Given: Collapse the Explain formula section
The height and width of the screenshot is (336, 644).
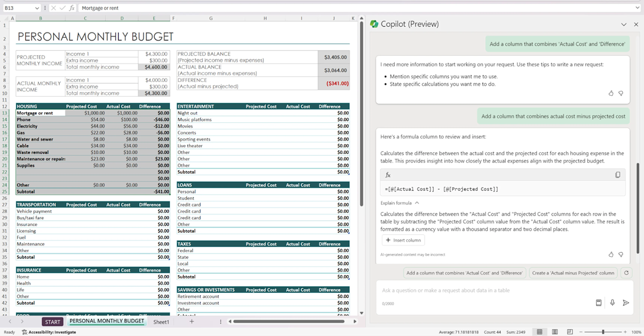Looking at the screenshot, I should click(399, 203).
